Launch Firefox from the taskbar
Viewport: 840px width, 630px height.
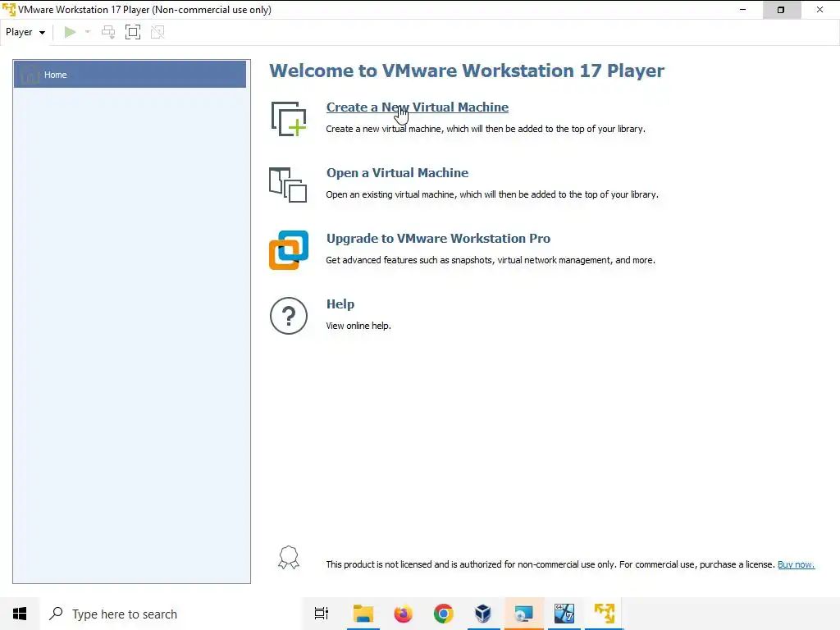[x=404, y=614]
